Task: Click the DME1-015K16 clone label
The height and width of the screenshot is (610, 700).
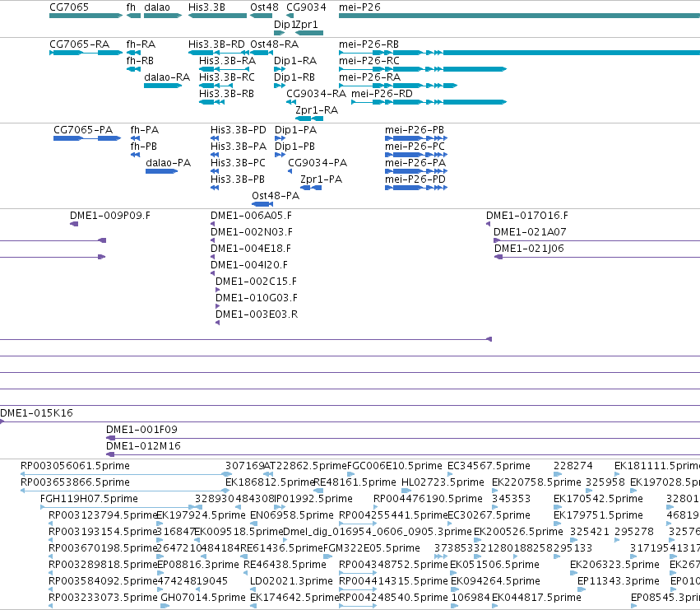Action: (x=36, y=413)
